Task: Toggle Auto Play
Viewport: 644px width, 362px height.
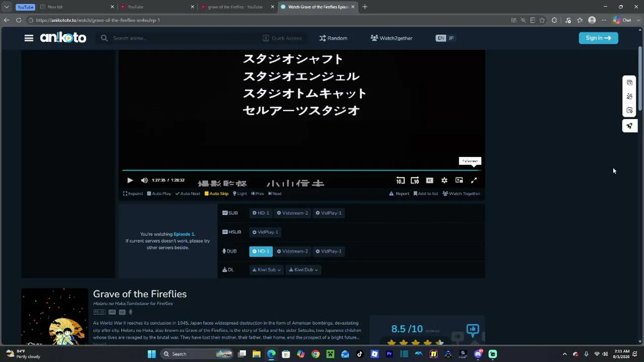Action: point(159,194)
